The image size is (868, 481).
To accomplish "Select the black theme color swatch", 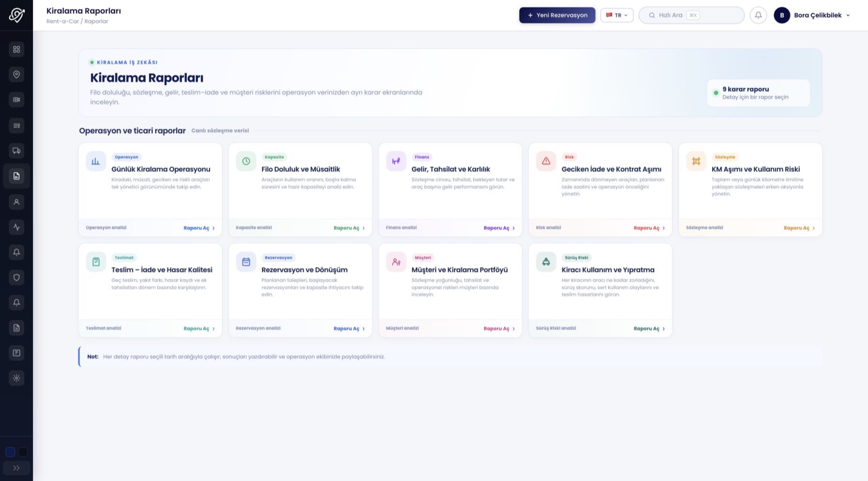I will pos(23,452).
